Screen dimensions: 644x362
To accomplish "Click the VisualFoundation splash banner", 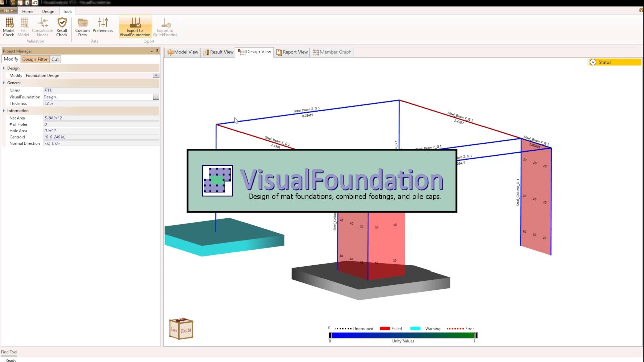I will (x=322, y=181).
